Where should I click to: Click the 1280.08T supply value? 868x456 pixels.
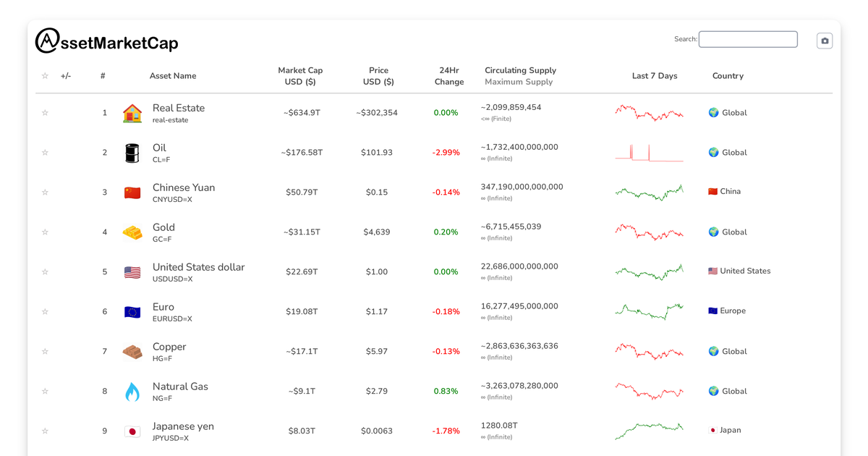(499, 426)
